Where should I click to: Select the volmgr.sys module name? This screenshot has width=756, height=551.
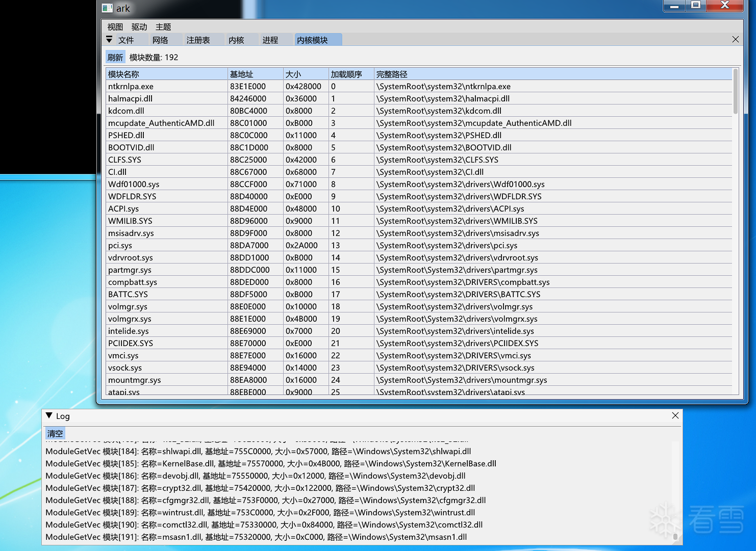coord(128,306)
